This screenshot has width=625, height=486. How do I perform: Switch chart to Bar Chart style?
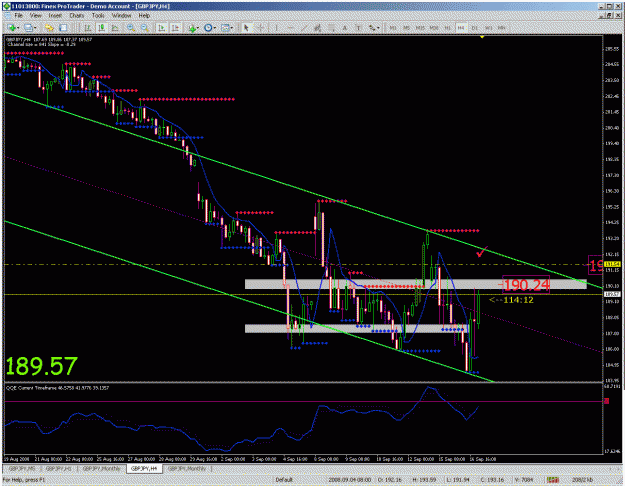88,28
